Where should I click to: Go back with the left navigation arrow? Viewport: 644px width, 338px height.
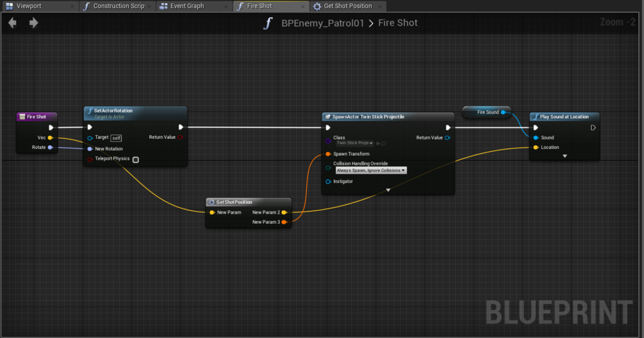click(13, 23)
